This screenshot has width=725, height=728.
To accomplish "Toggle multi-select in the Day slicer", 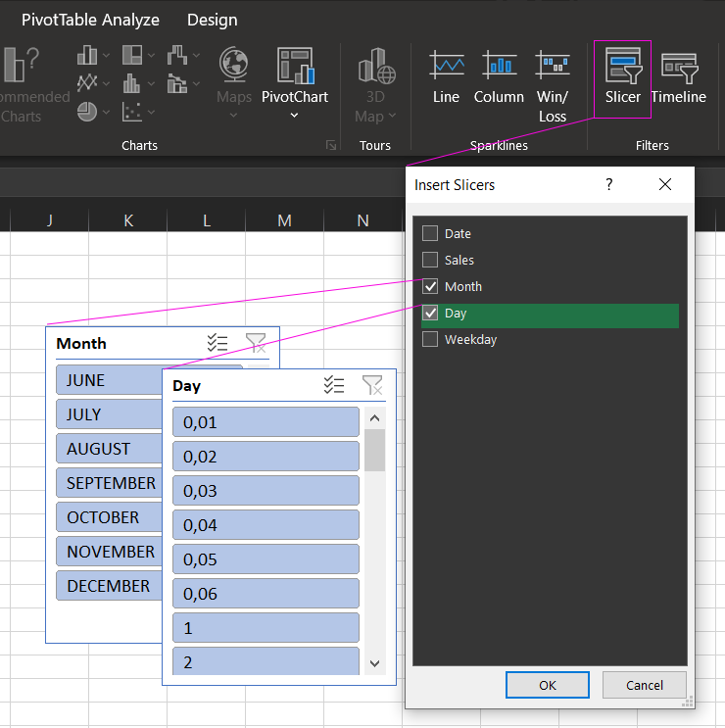I will coord(334,385).
